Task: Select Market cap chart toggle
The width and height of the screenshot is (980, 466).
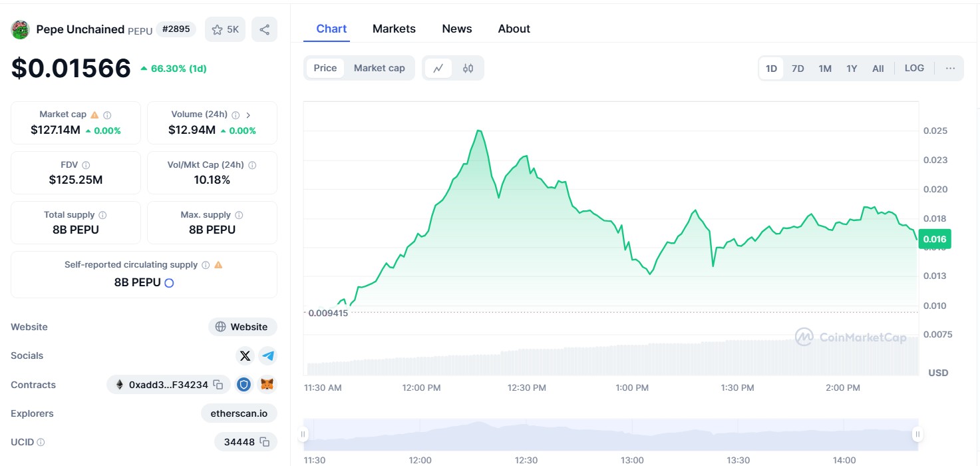Action: point(379,68)
